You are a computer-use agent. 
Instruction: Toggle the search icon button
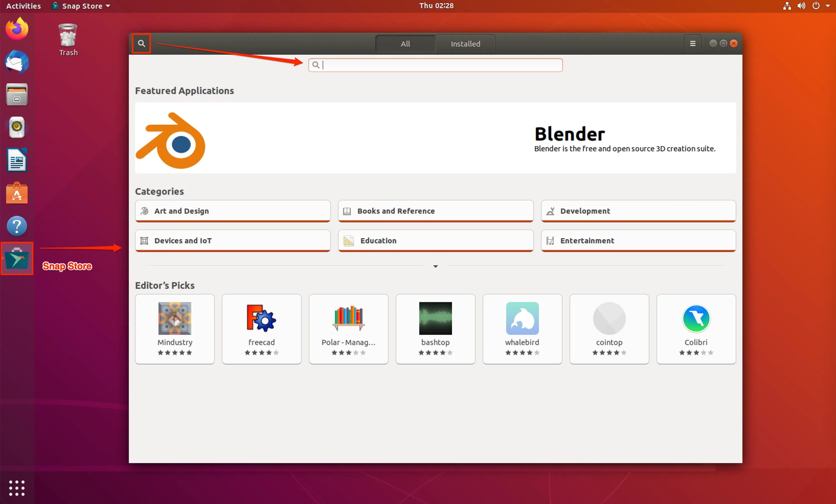[x=142, y=43]
